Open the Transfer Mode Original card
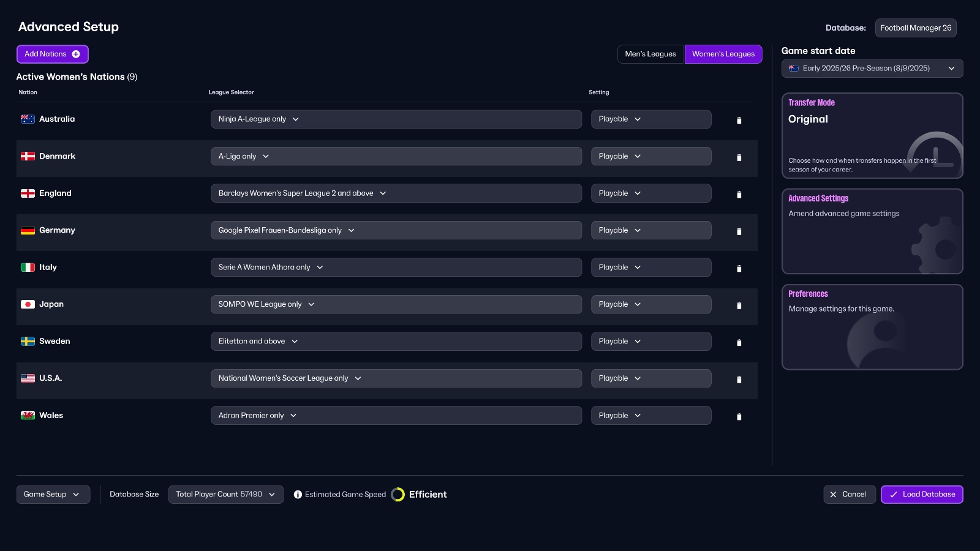980x551 pixels. 872,136
